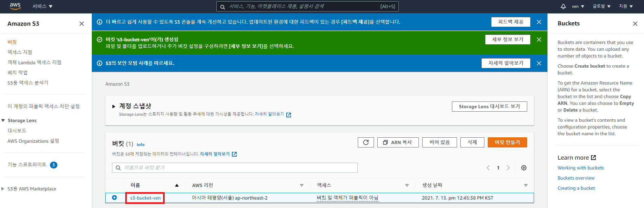
Task: Expand AWS Marketplace for S3 section
Action: coord(3,189)
